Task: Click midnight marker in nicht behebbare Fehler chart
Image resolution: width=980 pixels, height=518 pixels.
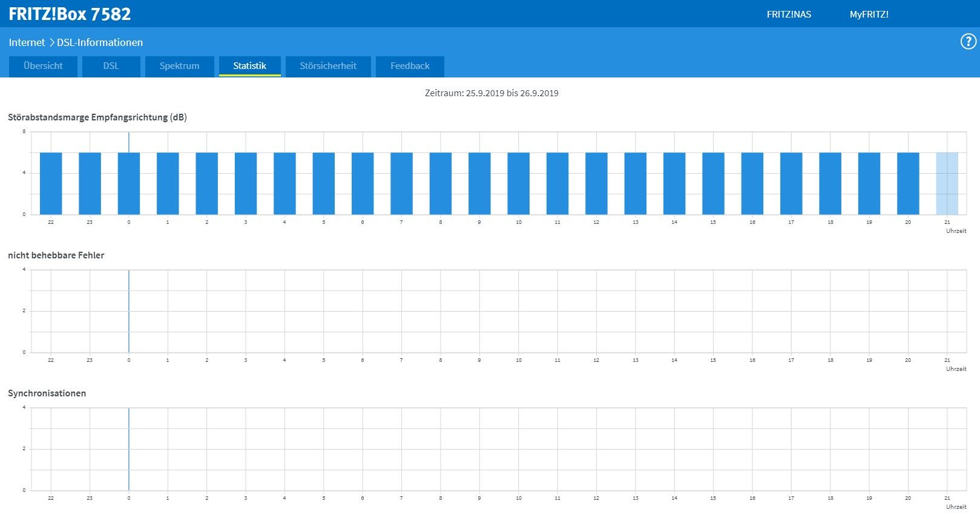Action: click(x=129, y=311)
